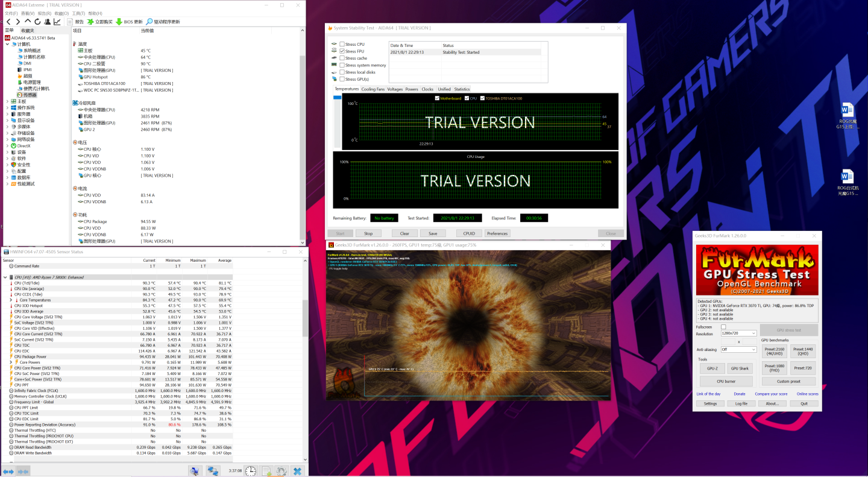Select 传感器 sensor item in AIDA64 tree

click(x=27, y=95)
